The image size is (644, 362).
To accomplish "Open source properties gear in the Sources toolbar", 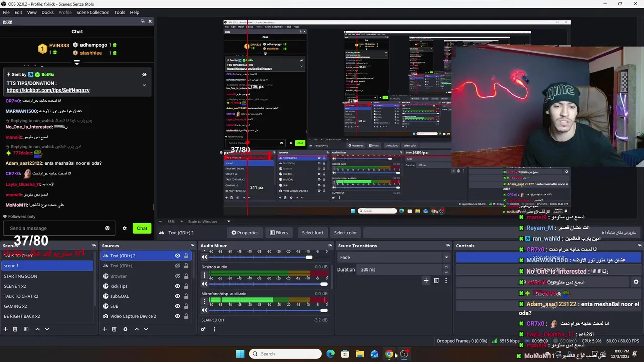I will click(x=125, y=329).
